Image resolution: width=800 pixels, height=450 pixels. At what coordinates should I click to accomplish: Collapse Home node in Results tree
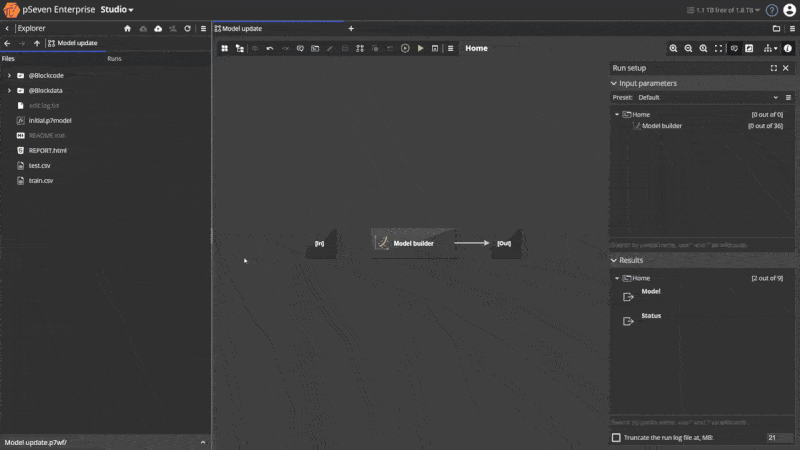click(617, 279)
